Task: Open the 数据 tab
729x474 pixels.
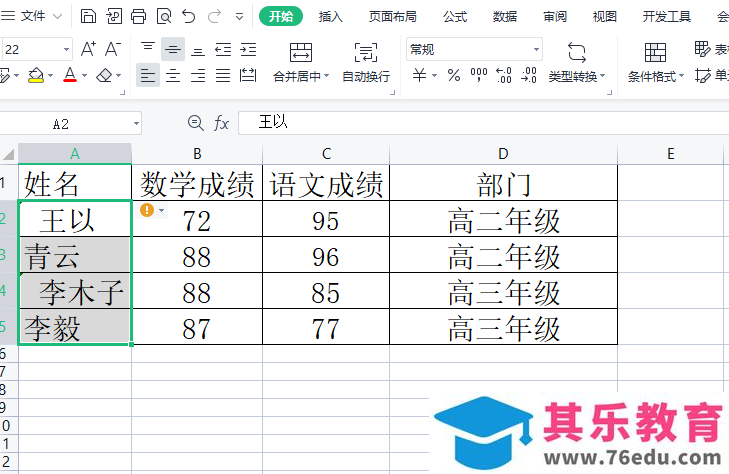Action: [x=505, y=17]
